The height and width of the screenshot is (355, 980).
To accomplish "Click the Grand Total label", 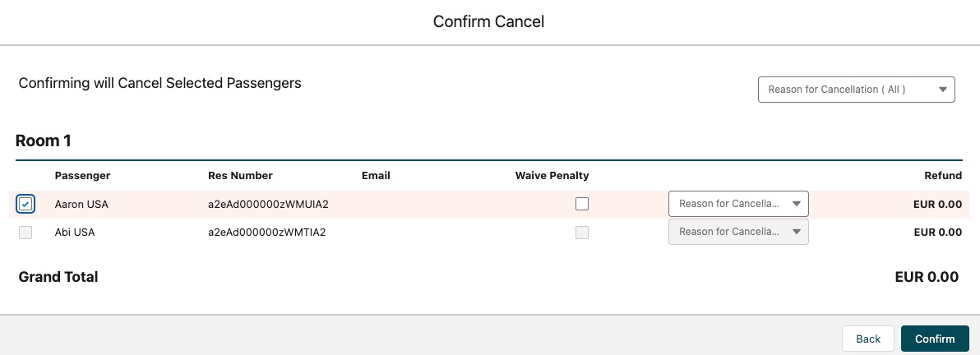I will coord(58,277).
